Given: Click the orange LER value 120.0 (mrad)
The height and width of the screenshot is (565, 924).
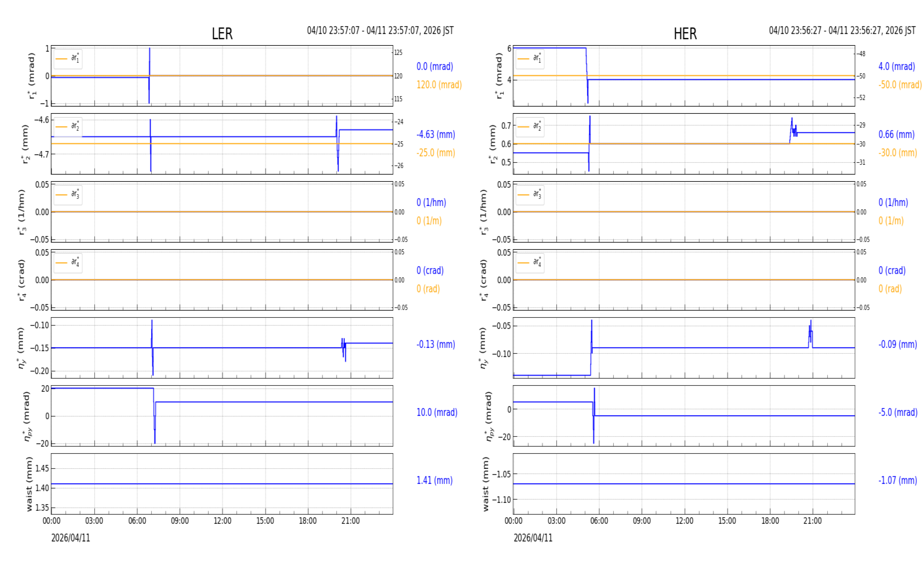Looking at the screenshot, I should (x=439, y=85).
